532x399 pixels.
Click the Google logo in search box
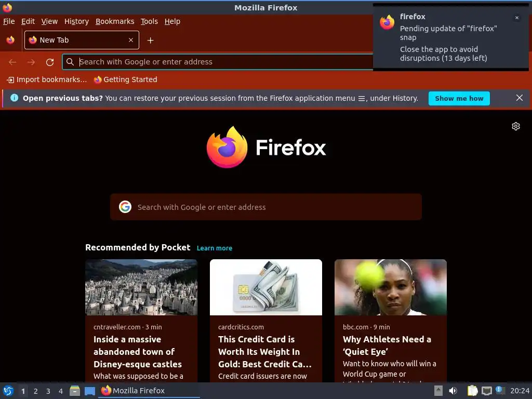(x=125, y=207)
